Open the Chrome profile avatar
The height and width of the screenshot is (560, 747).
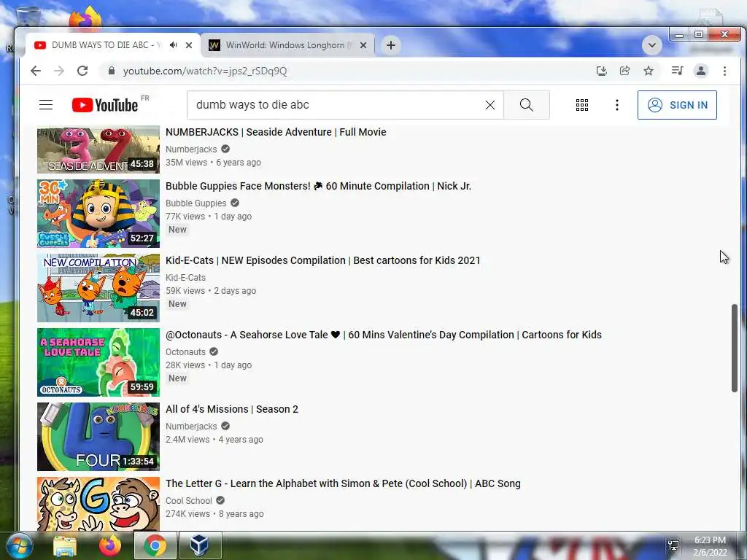701,71
